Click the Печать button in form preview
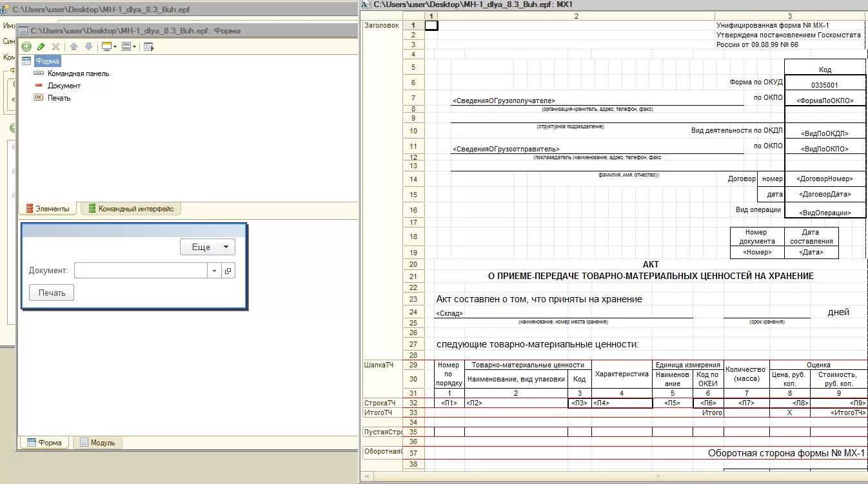This screenshot has width=868, height=484. click(52, 293)
